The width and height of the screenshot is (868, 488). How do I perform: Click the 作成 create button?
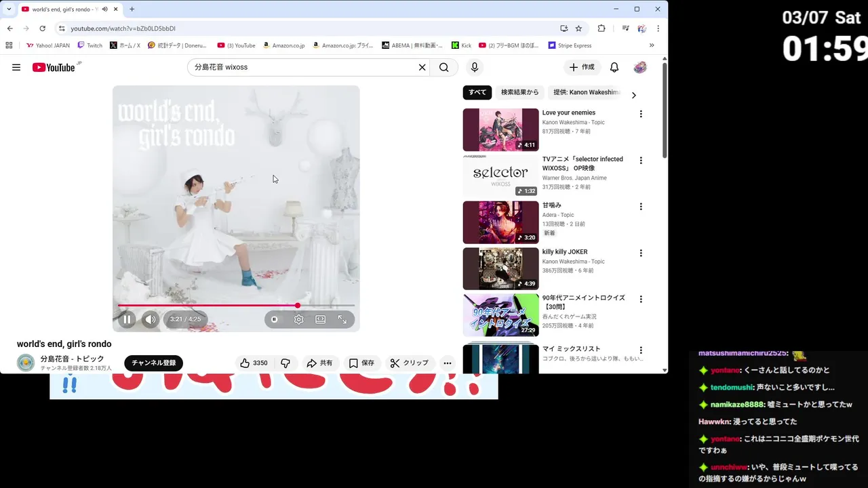pos(582,67)
